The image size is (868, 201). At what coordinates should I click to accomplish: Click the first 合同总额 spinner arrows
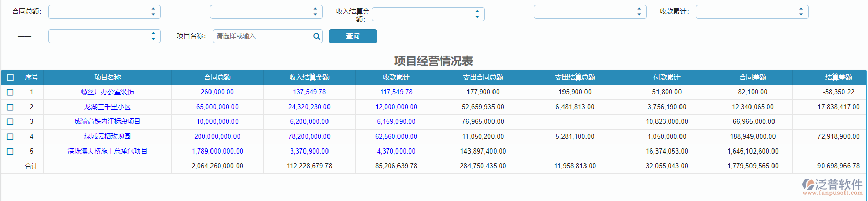pos(153,12)
